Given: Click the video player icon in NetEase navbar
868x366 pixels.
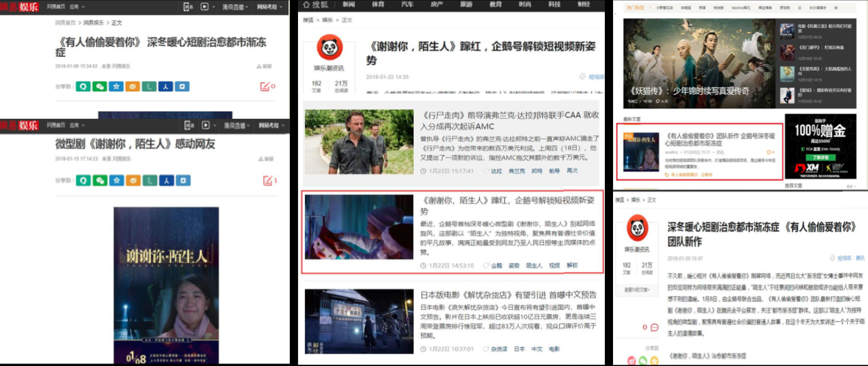Looking at the screenshot, I should point(205,6).
